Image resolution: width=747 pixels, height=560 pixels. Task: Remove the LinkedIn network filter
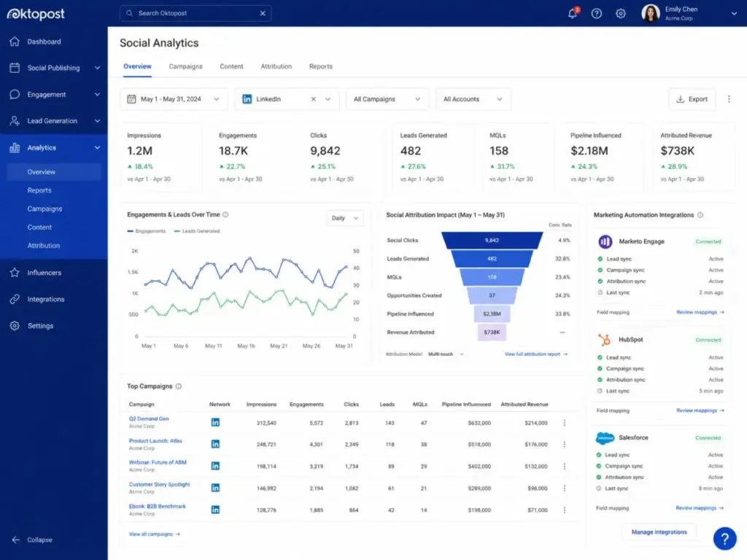click(314, 99)
